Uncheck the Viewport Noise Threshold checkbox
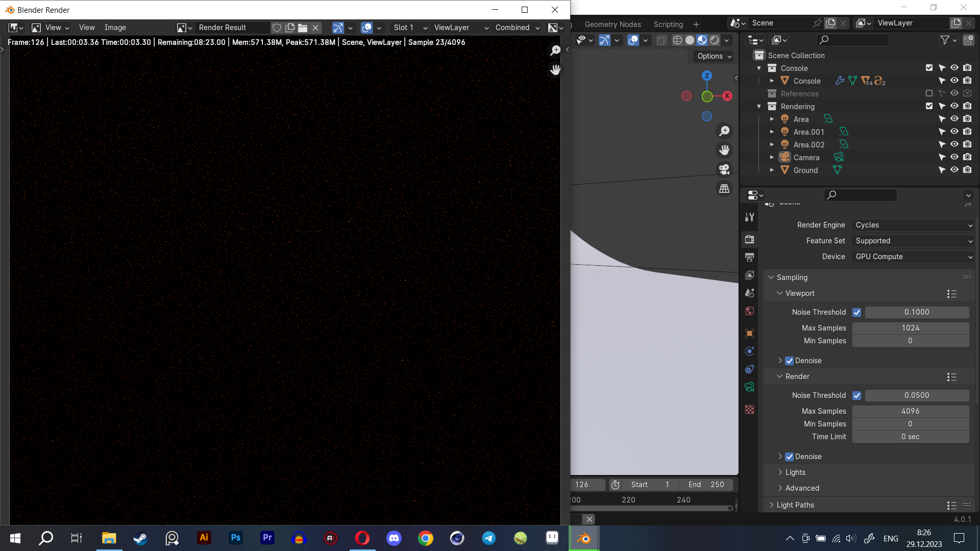The width and height of the screenshot is (980, 551). [856, 312]
